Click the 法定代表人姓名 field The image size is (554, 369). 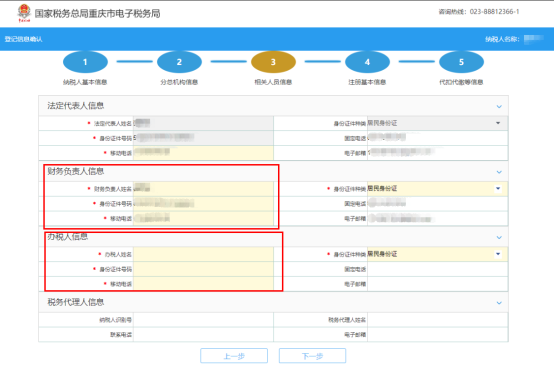coord(203,123)
